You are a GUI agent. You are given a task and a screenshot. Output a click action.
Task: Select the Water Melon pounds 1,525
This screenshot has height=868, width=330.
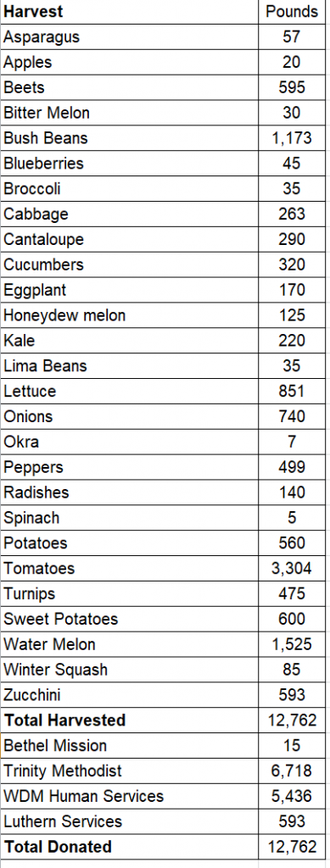pos(292,644)
